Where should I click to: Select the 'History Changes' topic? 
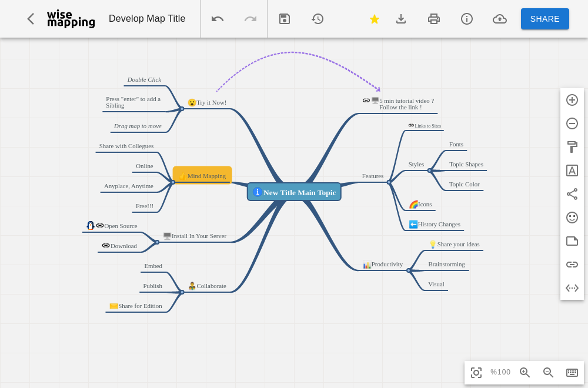coord(435,225)
